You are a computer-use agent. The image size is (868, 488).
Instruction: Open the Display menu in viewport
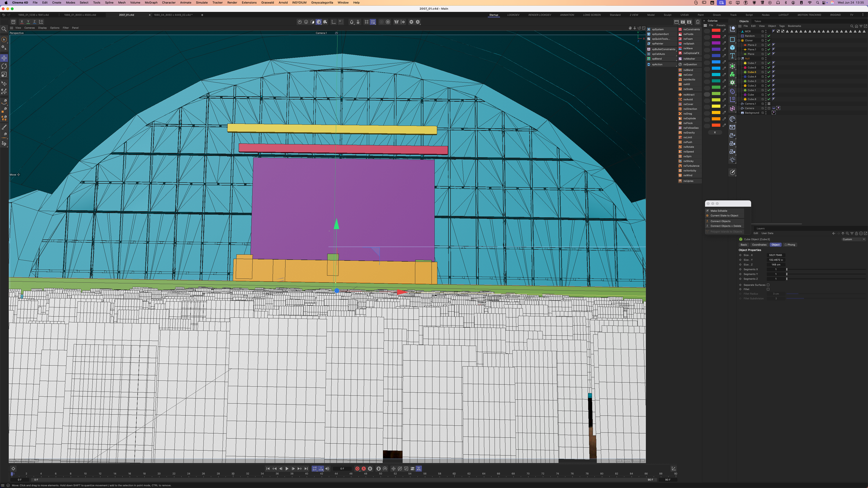[x=42, y=28]
